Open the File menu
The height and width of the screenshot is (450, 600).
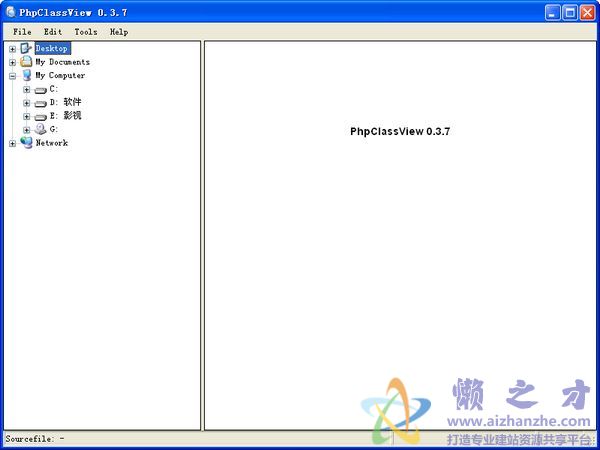coord(22,32)
